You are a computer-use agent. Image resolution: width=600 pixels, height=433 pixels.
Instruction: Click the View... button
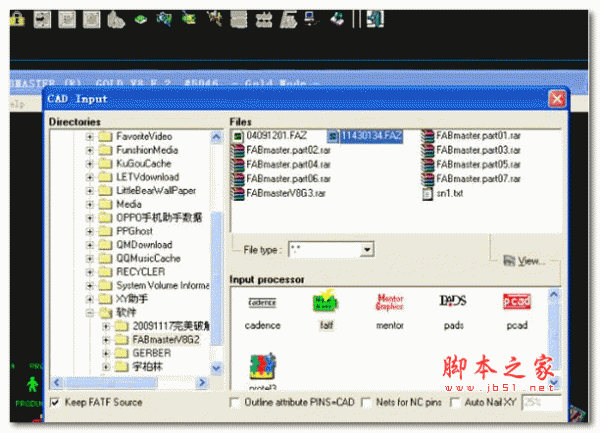[x=525, y=261]
